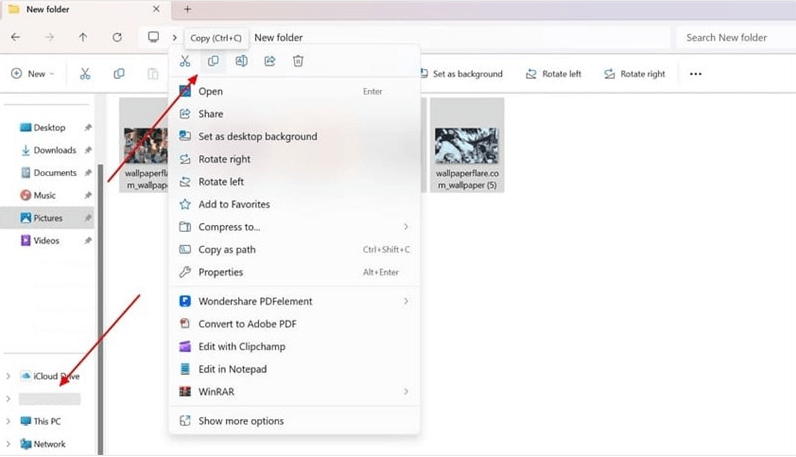Click Set as background in toolbar
The height and width of the screenshot is (457, 796).
[x=459, y=74]
